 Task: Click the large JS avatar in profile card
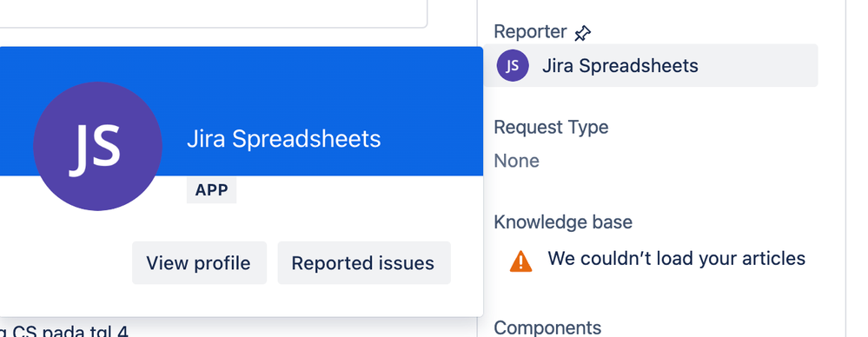[x=97, y=146]
